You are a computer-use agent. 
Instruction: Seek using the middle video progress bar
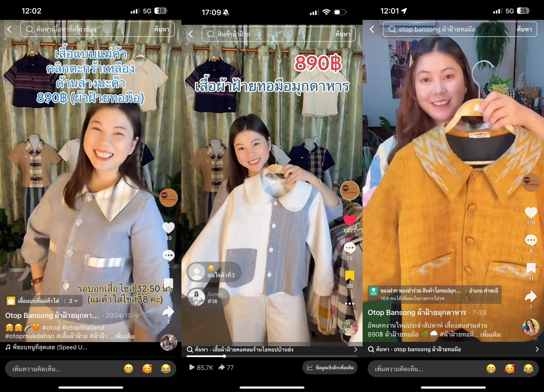pos(272,356)
